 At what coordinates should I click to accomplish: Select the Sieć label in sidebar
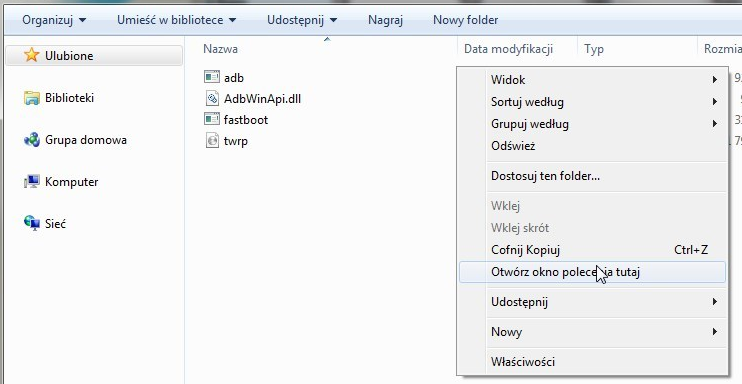pos(55,223)
